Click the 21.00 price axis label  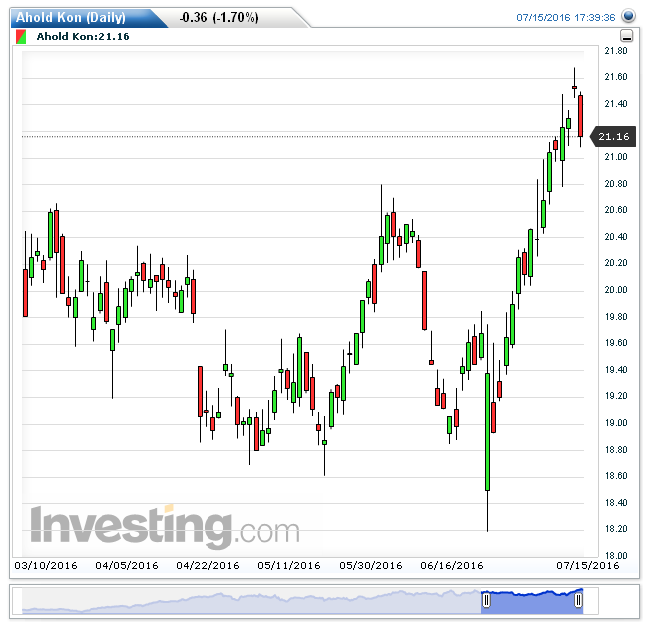click(616, 157)
